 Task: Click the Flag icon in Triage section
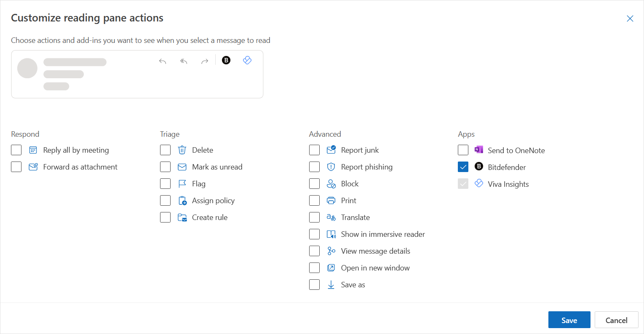182,183
